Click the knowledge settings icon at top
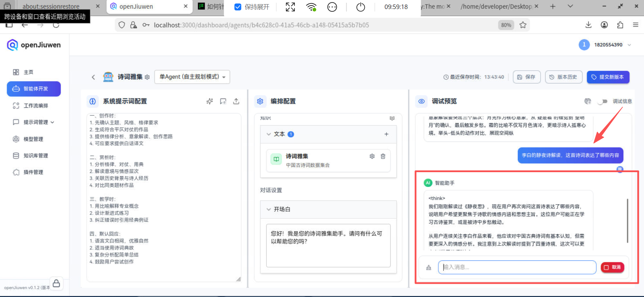Viewport: 644px width, 297px height. pyautogui.click(x=392, y=118)
